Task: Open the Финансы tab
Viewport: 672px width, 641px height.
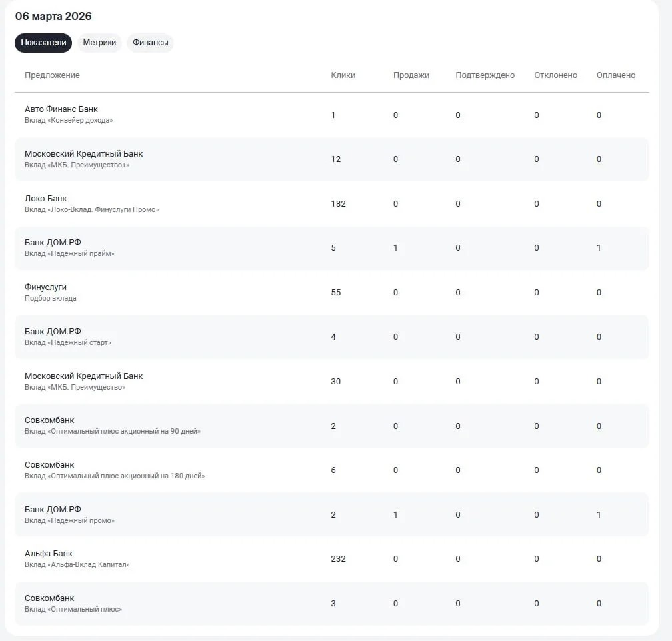Action: (x=151, y=43)
